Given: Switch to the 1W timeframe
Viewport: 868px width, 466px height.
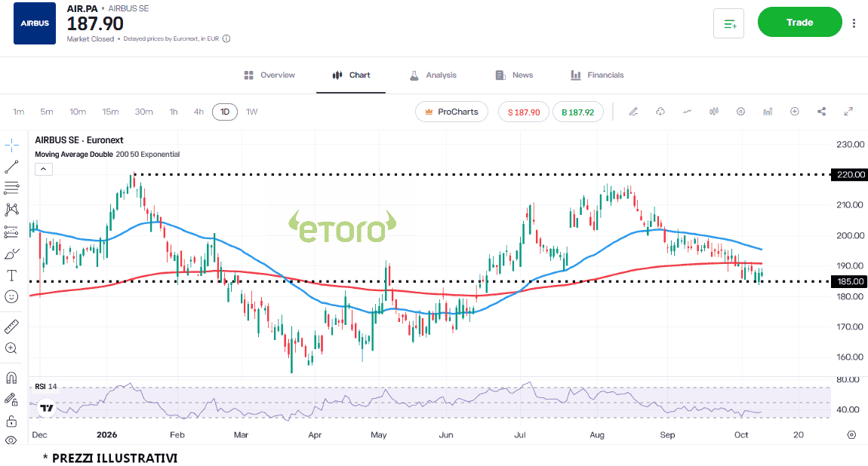Looking at the screenshot, I should (x=252, y=112).
